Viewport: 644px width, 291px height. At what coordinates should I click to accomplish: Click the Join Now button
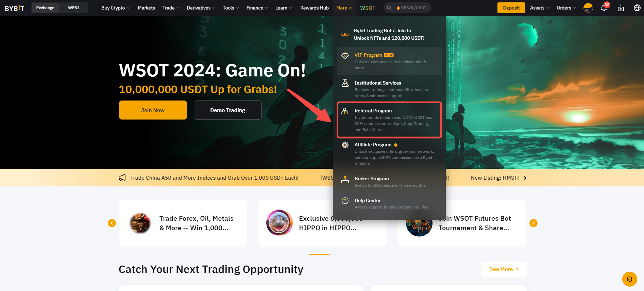coord(153,110)
